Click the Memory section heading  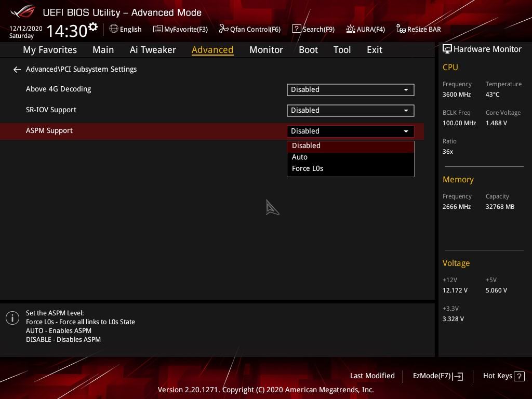point(458,179)
